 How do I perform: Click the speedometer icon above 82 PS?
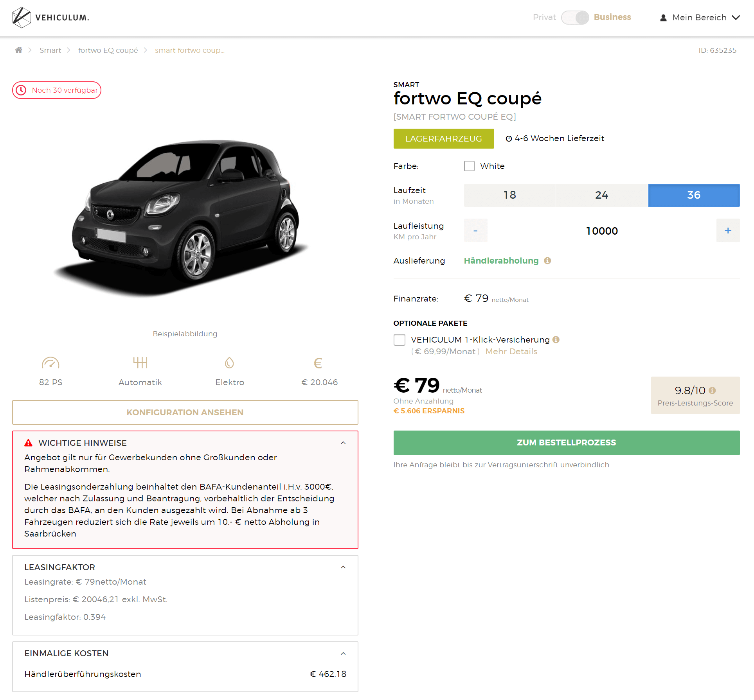[x=50, y=363]
